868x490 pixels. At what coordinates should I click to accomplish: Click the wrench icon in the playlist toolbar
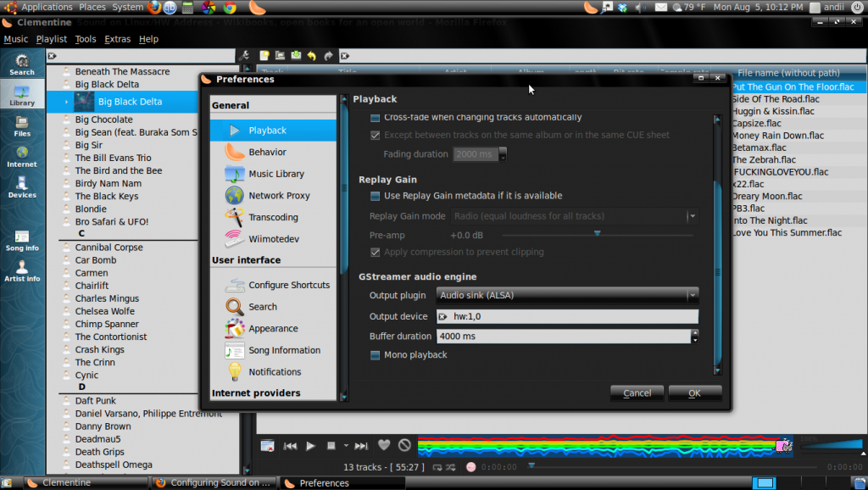244,55
